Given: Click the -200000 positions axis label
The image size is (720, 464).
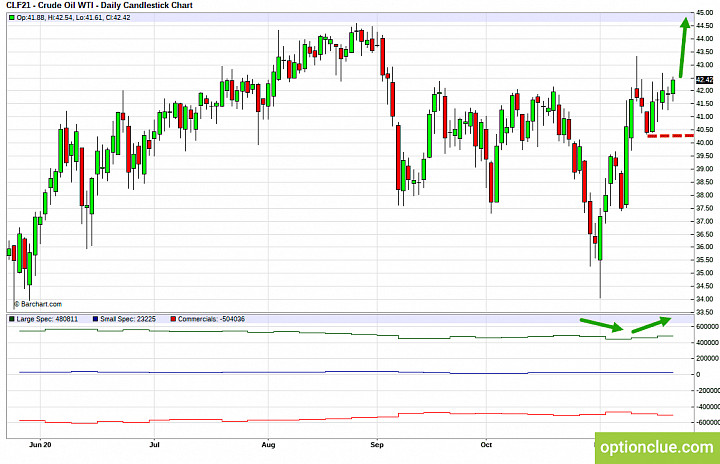Looking at the screenshot, I should coord(708,390).
